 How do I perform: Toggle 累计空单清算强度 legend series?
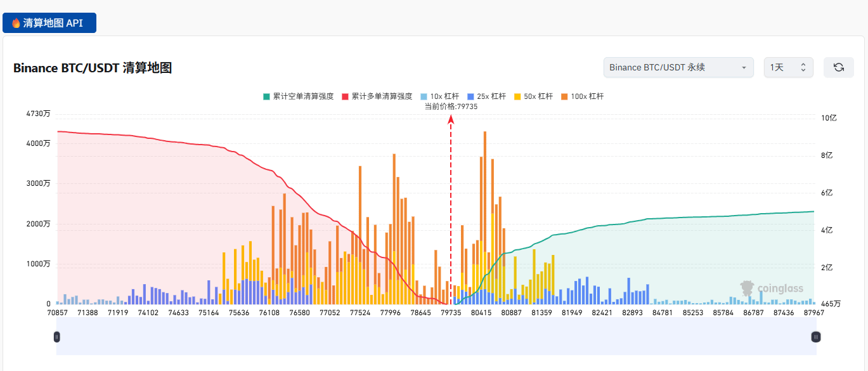coord(298,96)
